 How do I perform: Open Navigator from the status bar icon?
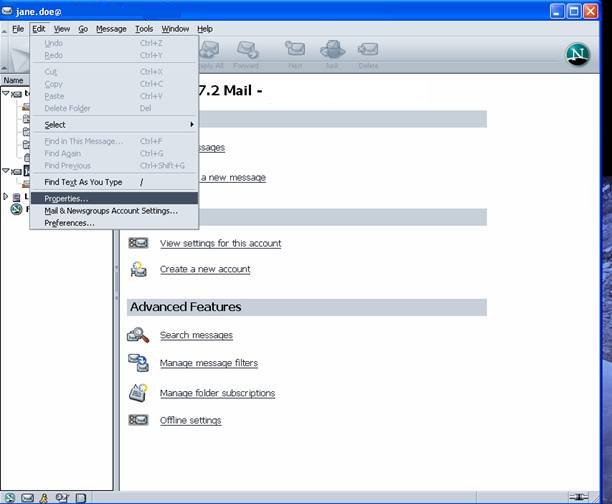point(9,497)
